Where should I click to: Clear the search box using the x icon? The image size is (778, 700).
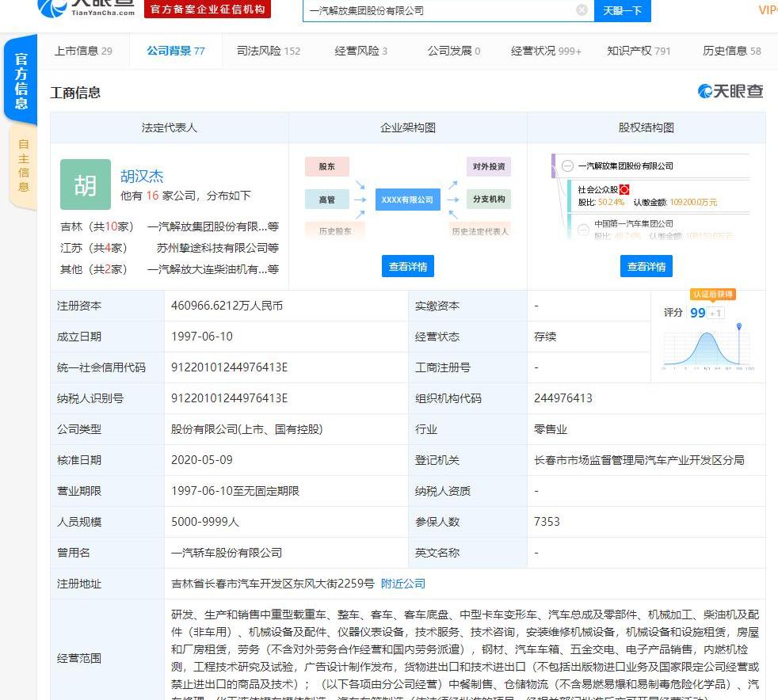(582, 10)
